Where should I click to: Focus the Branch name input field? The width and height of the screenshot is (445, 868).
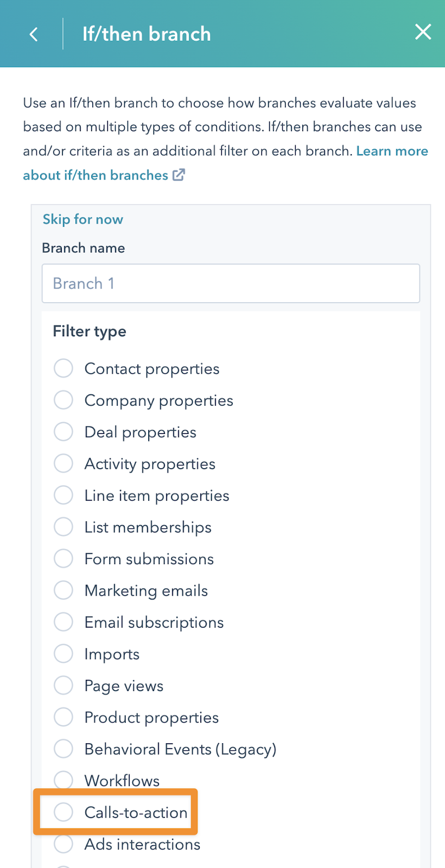[x=231, y=283]
